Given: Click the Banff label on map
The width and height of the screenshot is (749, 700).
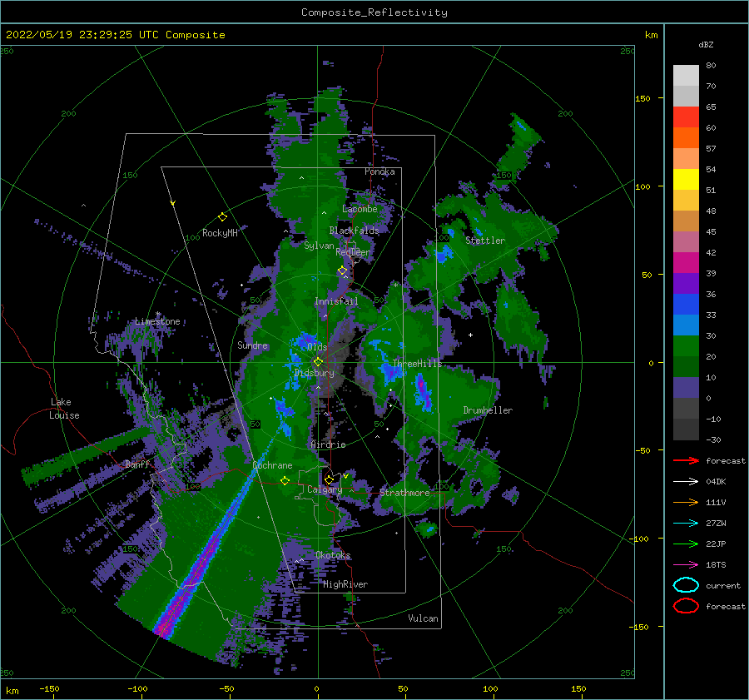Looking at the screenshot, I should click(137, 464).
